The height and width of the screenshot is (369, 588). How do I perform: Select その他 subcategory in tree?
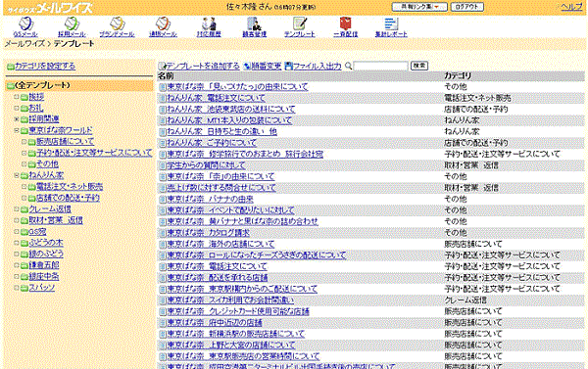coord(47,164)
